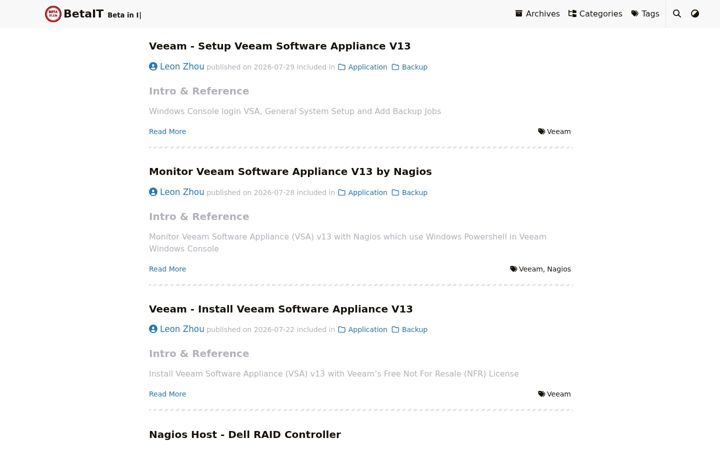Click the tag icon on Setup Veeam post

[x=541, y=131]
